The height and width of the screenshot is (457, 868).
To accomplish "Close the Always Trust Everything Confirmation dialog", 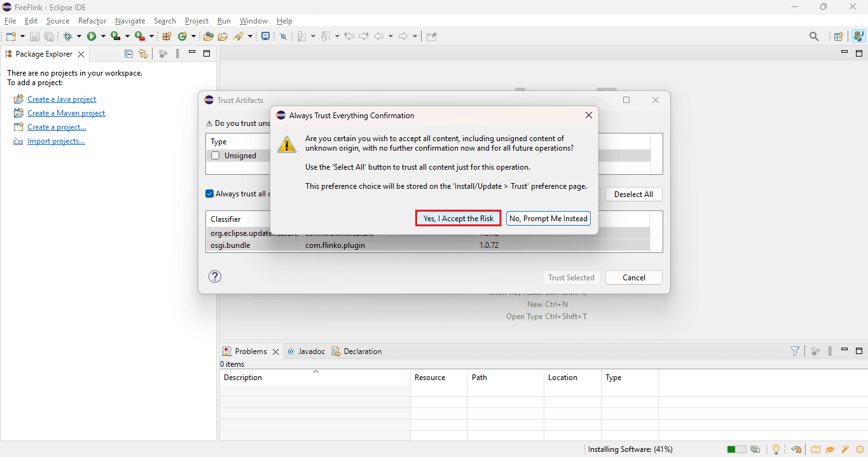I will tap(589, 115).
